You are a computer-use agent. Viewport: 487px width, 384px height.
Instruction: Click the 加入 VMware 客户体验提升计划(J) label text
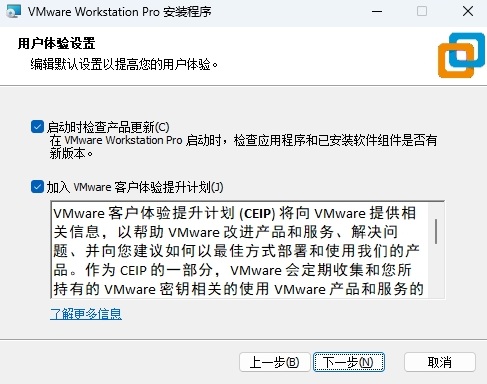click(x=135, y=187)
